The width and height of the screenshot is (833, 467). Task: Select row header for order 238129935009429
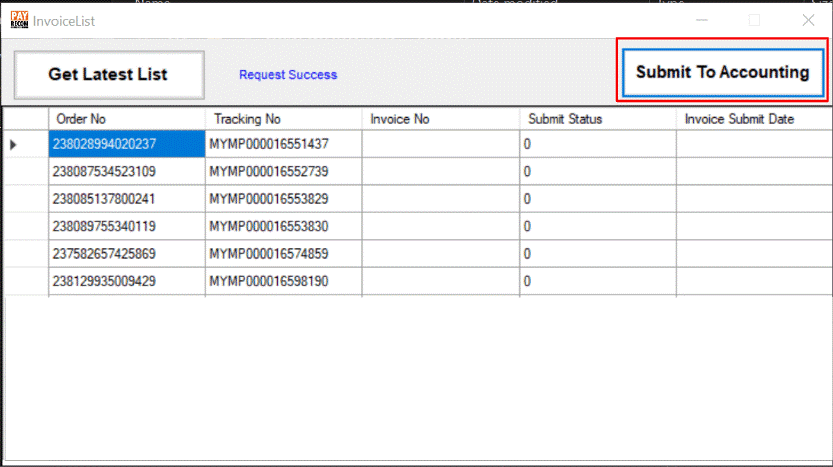(x=26, y=281)
